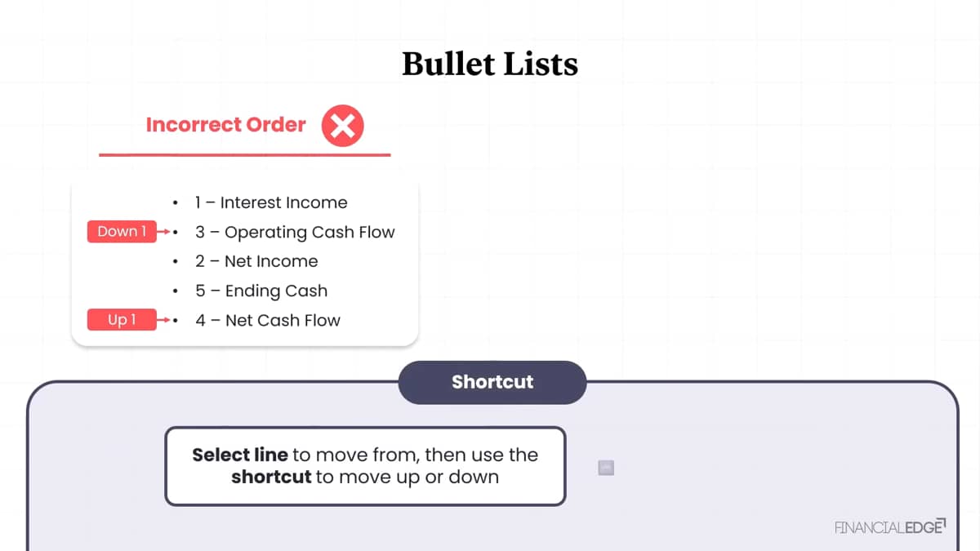980x551 pixels.
Task: Click the bullet point before Interest Income
Action: click(176, 202)
